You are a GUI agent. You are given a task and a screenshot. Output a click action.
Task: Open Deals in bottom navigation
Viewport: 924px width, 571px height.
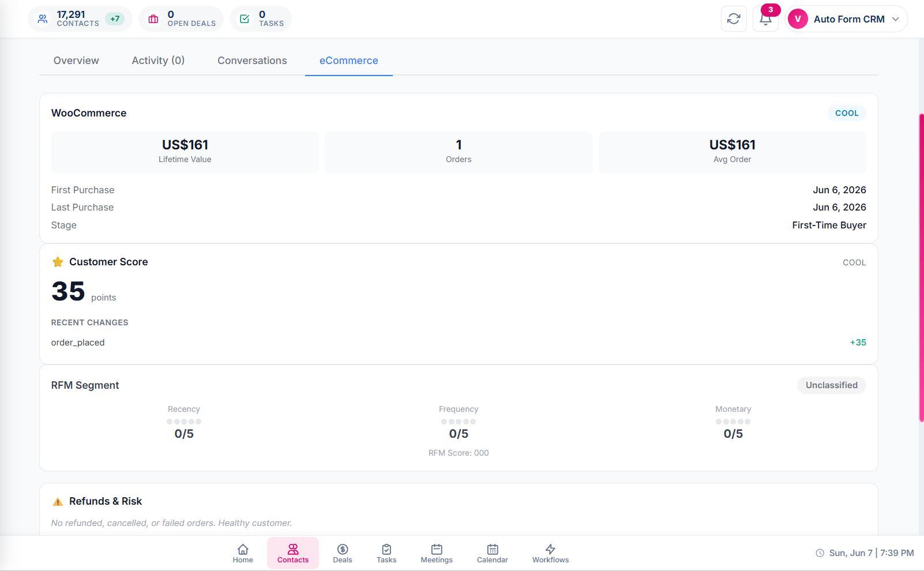coord(343,553)
